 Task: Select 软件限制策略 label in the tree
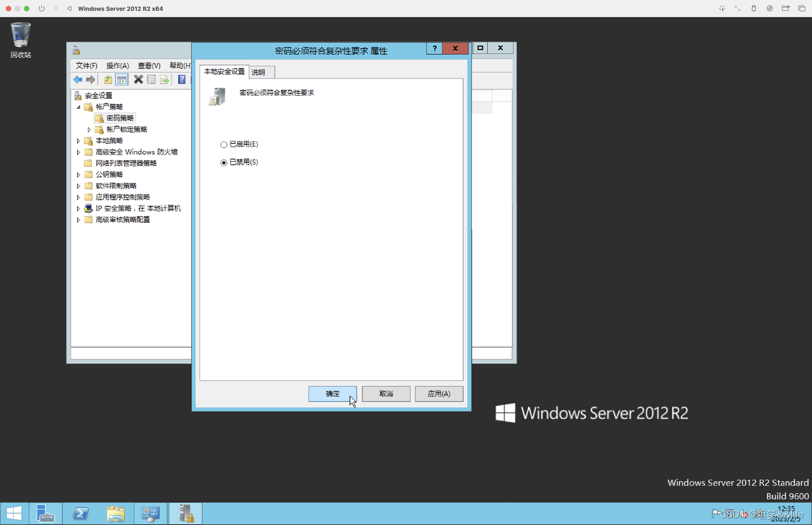[x=116, y=186]
